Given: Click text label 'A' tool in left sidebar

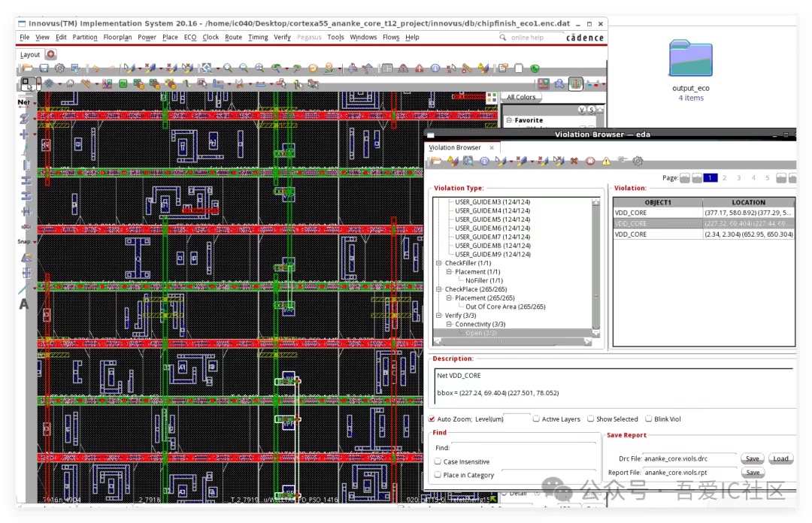Looking at the screenshot, I should (24, 304).
